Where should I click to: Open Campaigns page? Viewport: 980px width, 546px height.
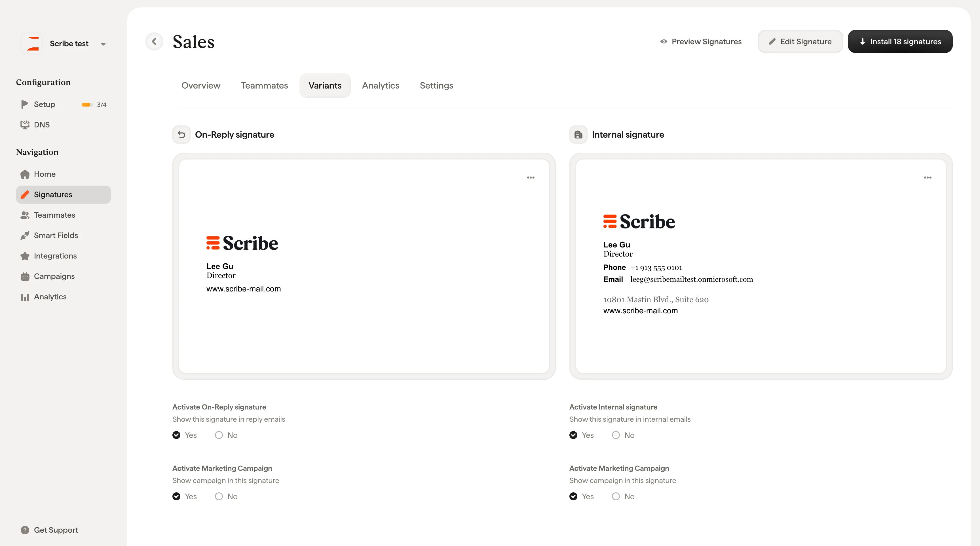[64, 276]
